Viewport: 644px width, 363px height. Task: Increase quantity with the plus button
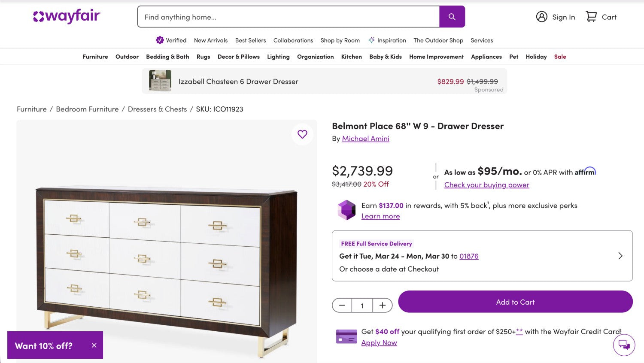(382, 306)
